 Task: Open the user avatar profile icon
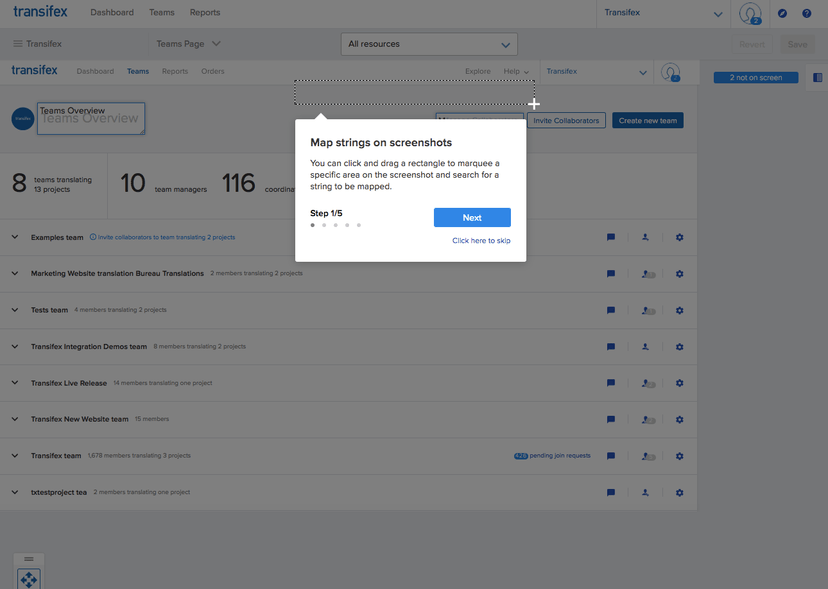(x=750, y=13)
